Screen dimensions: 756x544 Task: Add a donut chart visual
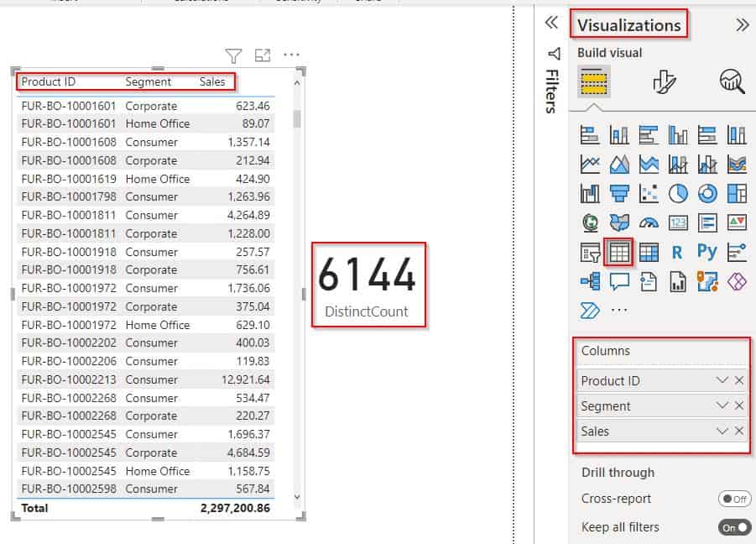(707, 194)
